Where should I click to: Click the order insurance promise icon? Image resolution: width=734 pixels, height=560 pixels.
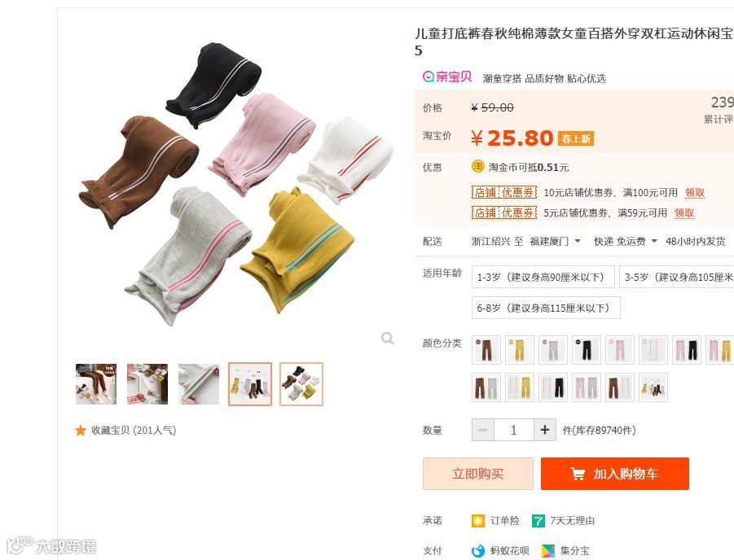478,521
